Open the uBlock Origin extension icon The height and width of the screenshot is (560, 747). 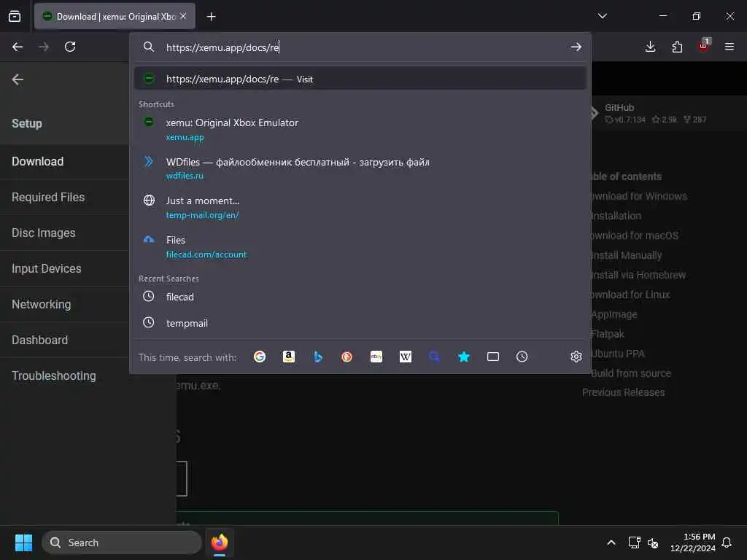click(704, 46)
